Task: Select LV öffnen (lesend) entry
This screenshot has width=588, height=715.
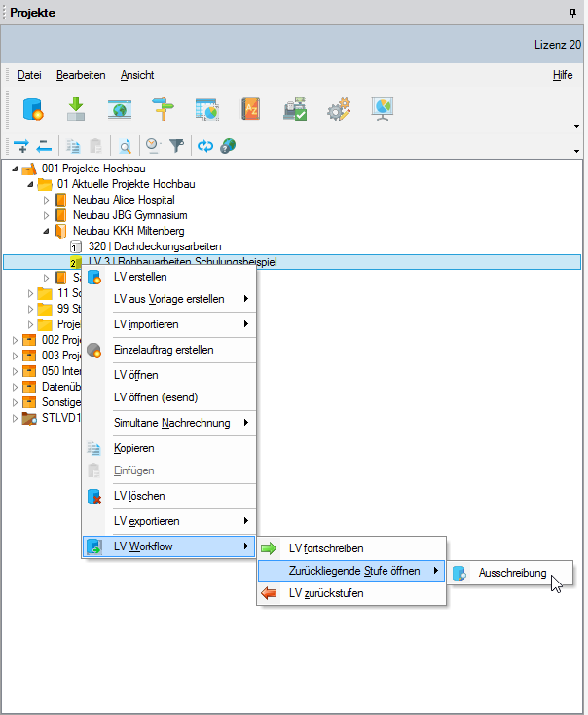Action: (169, 397)
